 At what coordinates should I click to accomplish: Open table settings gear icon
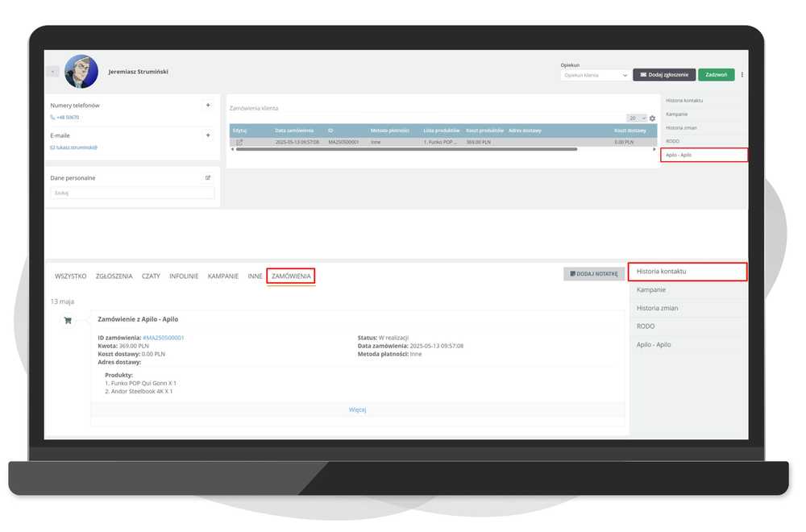653,118
